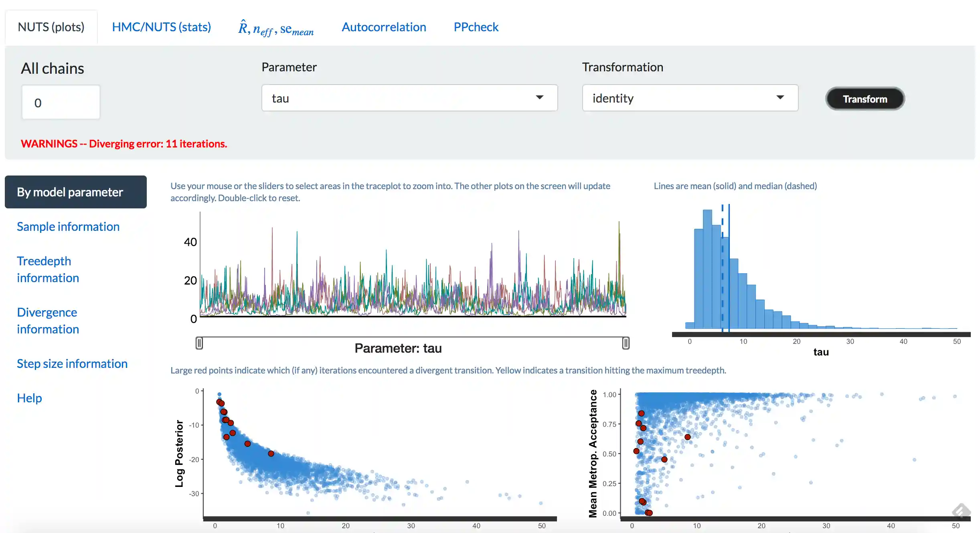
Task: Open Sample information in sidebar
Action: pyautogui.click(x=68, y=226)
